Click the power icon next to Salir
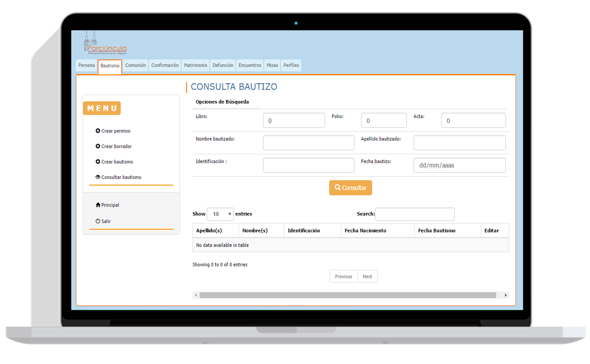The height and width of the screenshot is (364, 590). [x=98, y=221]
